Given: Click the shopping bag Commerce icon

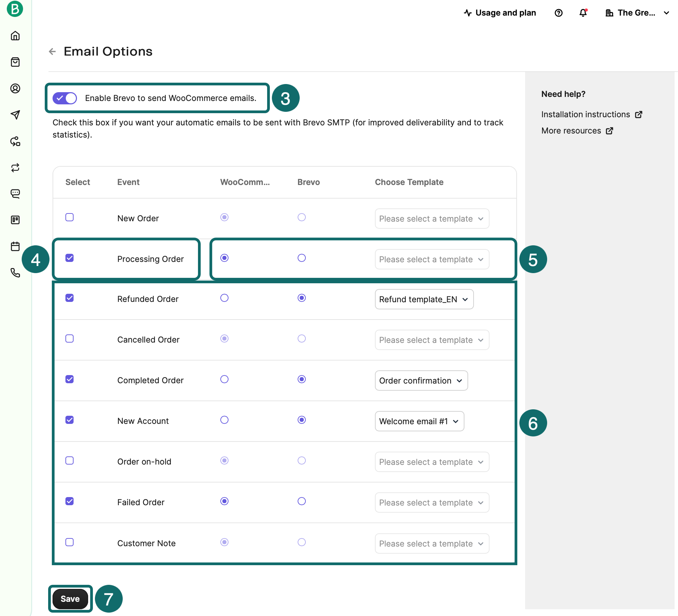Looking at the screenshot, I should [x=15, y=62].
